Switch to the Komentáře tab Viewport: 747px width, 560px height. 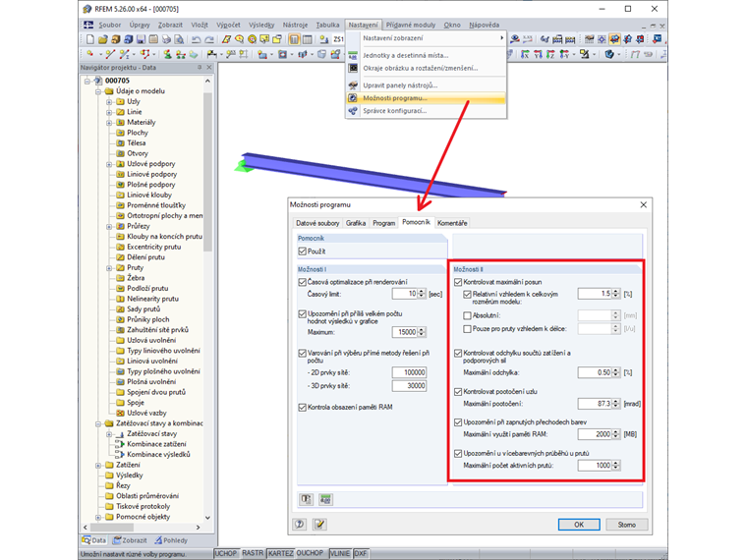point(452,223)
